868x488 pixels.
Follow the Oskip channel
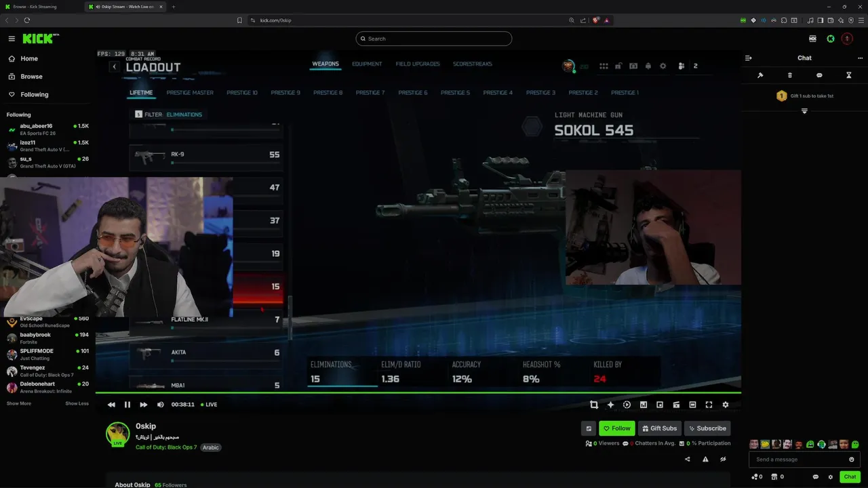point(617,428)
